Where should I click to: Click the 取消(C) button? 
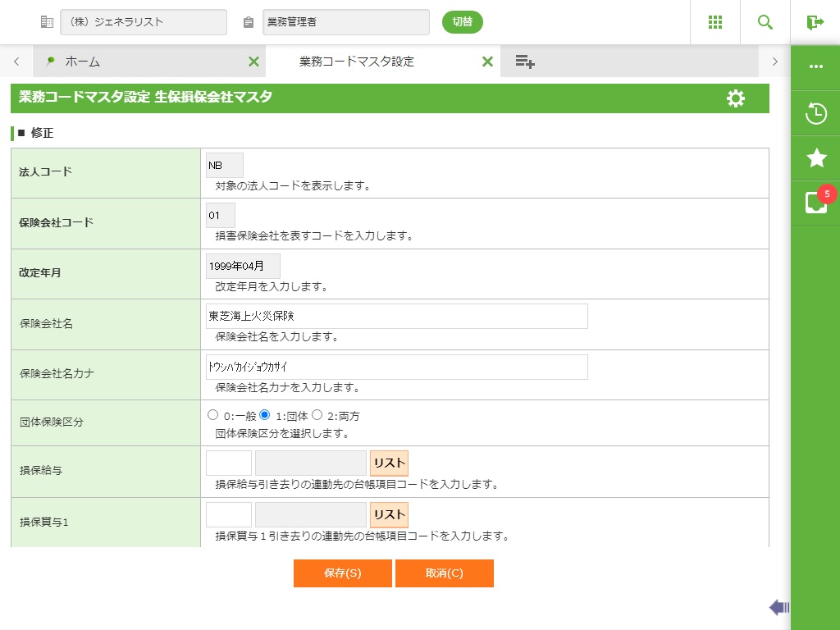click(444, 573)
